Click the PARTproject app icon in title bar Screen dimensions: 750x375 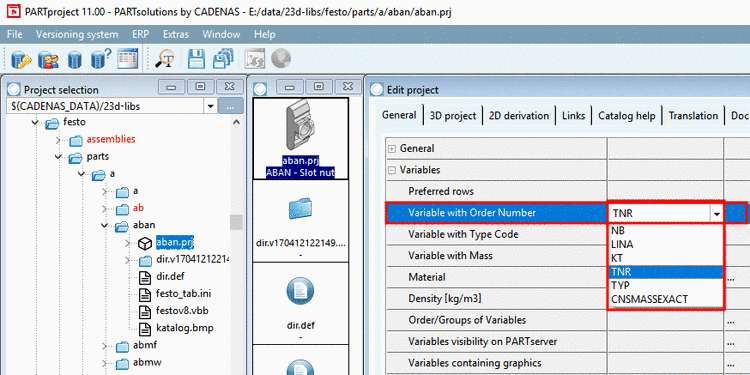coord(13,11)
